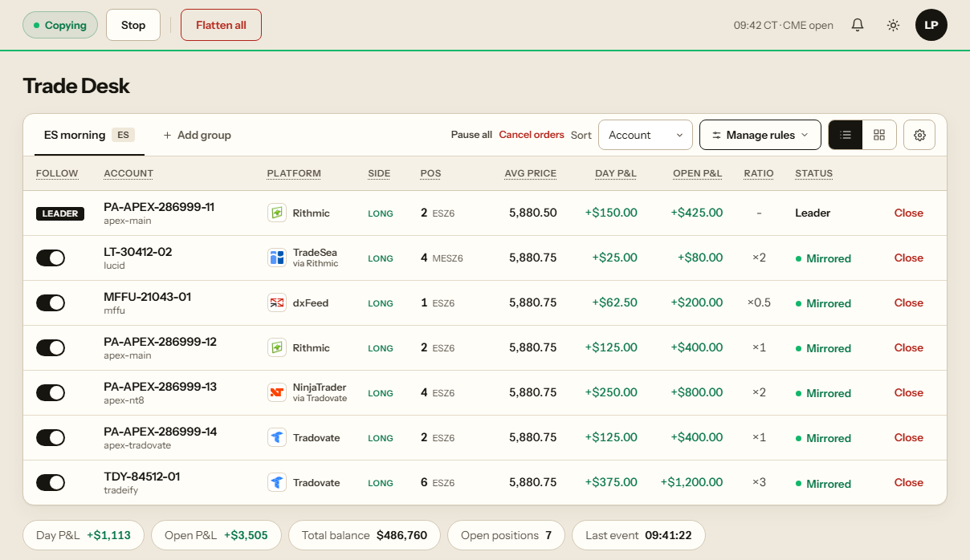Sort by OPEN P&L column header

point(698,173)
